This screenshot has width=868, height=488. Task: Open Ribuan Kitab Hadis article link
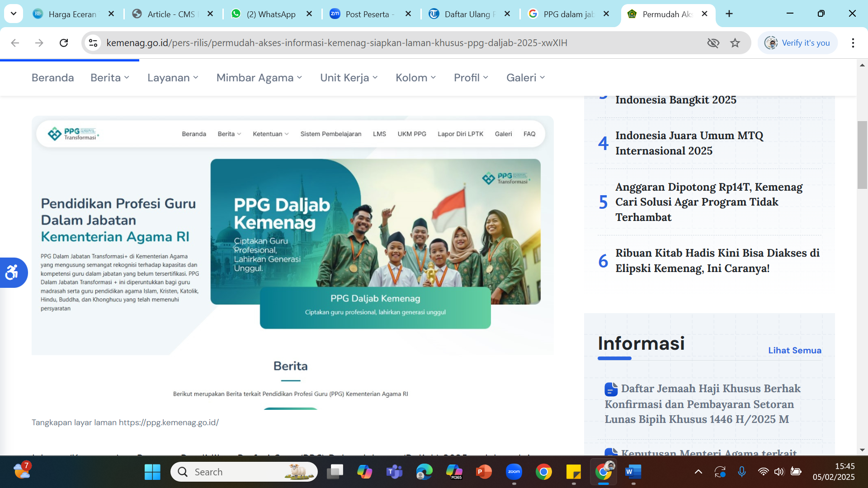[x=717, y=261]
